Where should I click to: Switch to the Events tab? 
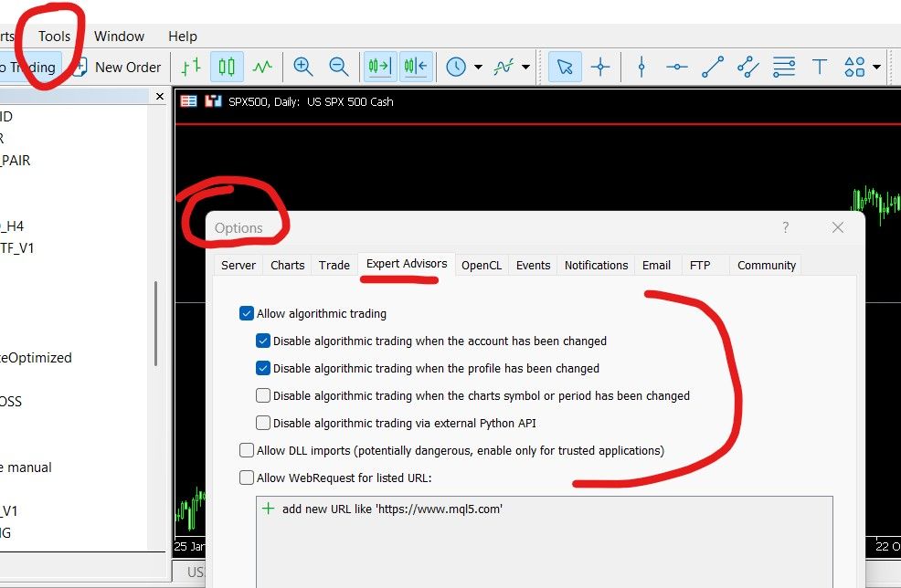pos(534,266)
